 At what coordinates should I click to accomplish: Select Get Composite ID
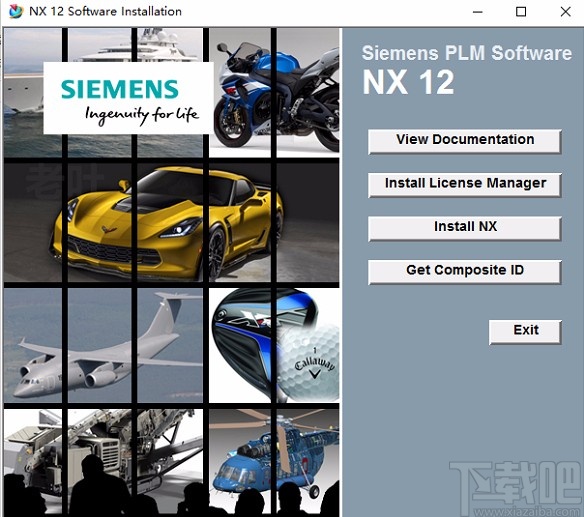pyautogui.click(x=464, y=272)
